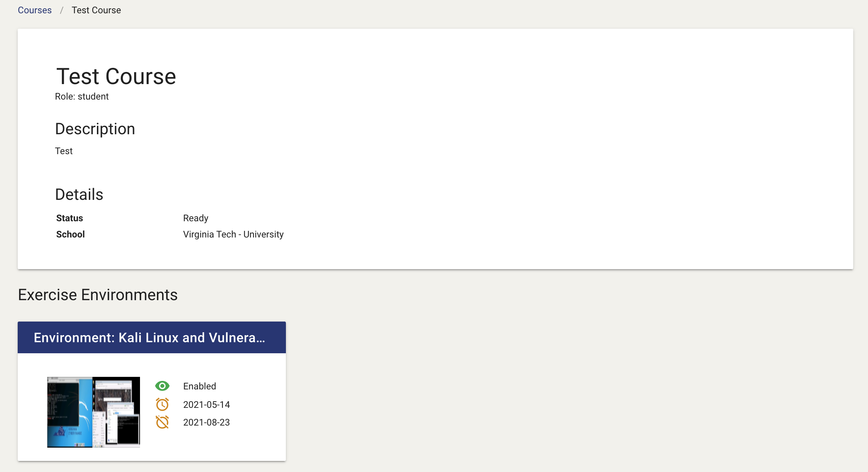
Task: Click the Virginia Tech - University school value
Action: [233, 234]
